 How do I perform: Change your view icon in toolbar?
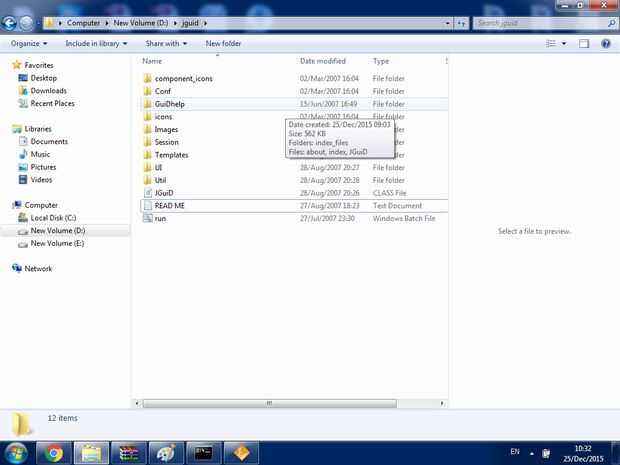pos(551,43)
